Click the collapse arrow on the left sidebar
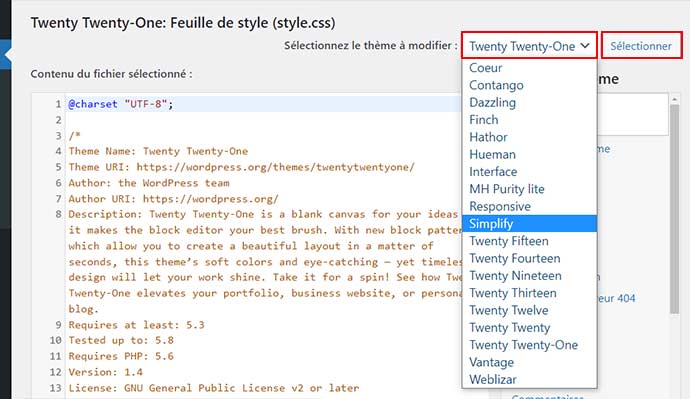The image size is (690, 399). pyautogui.click(x=7, y=55)
